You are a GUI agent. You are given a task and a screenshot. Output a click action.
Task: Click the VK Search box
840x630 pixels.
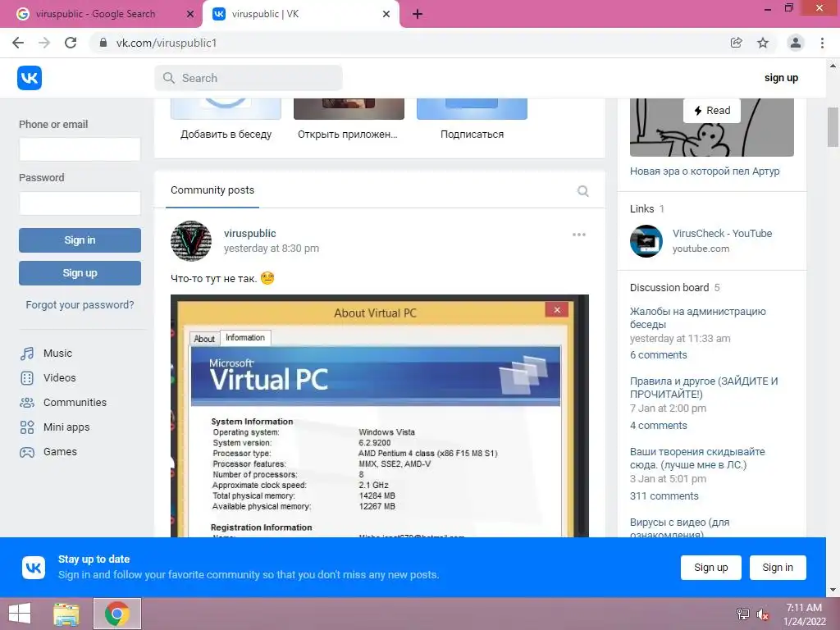pyautogui.click(x=249, y=78)
